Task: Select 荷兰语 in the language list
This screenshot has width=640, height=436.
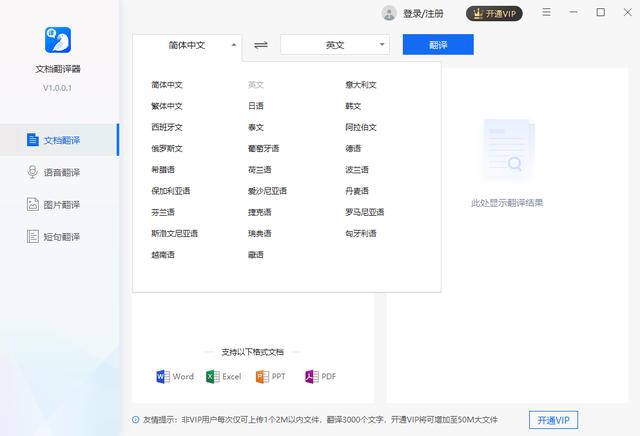Action: tap(260, 170)
